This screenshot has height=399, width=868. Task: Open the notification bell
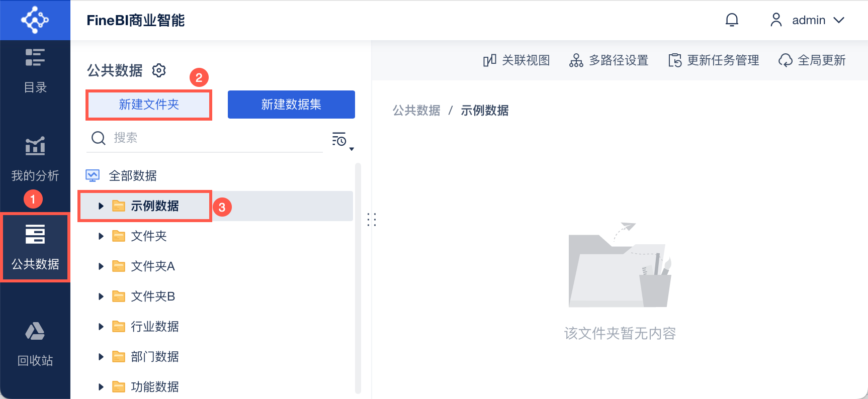732,20
